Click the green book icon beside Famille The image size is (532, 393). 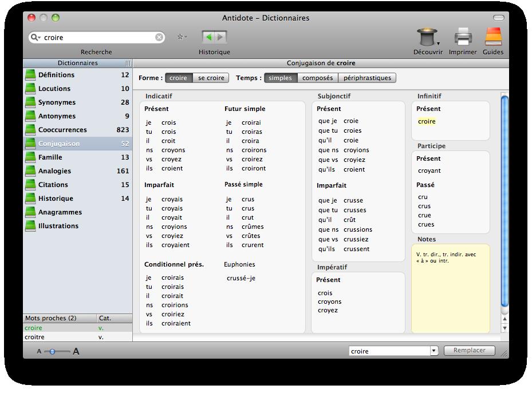[x=30, y=157]
